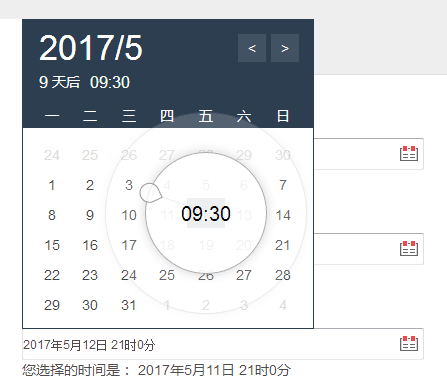Select day 28 on the calendar
447x391 pixels.
pyautogui.click(x=283, y=275)
